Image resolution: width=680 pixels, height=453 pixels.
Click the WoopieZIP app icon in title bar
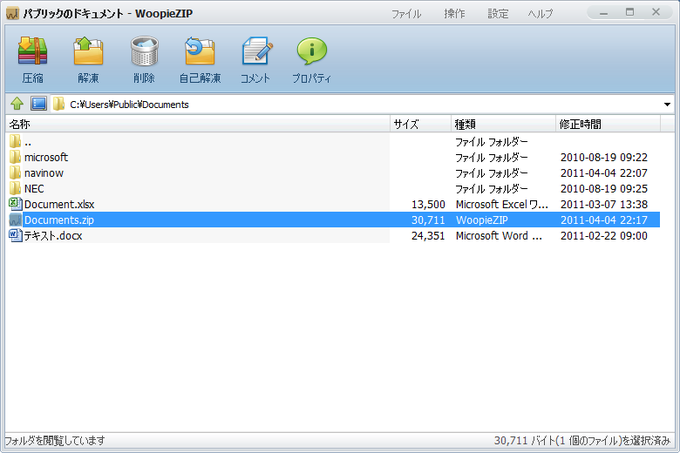click(x=13, y=14)
